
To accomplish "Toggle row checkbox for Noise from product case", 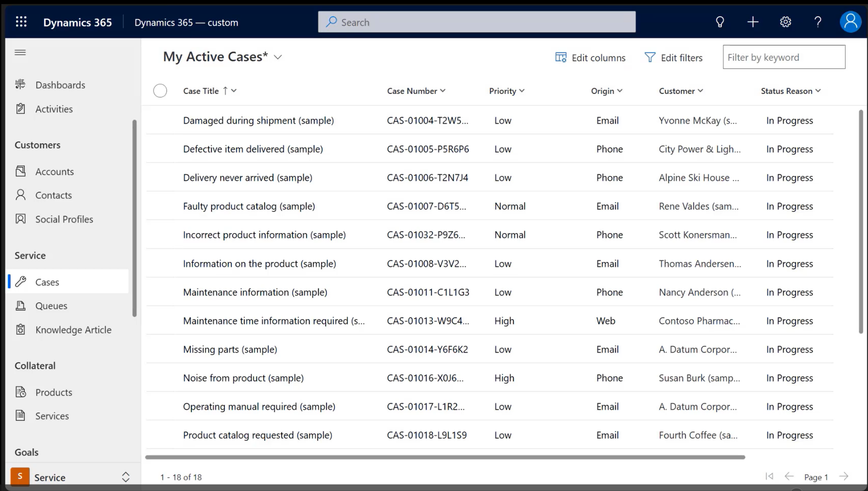I will pyautogui.click(x=160, y=377).
